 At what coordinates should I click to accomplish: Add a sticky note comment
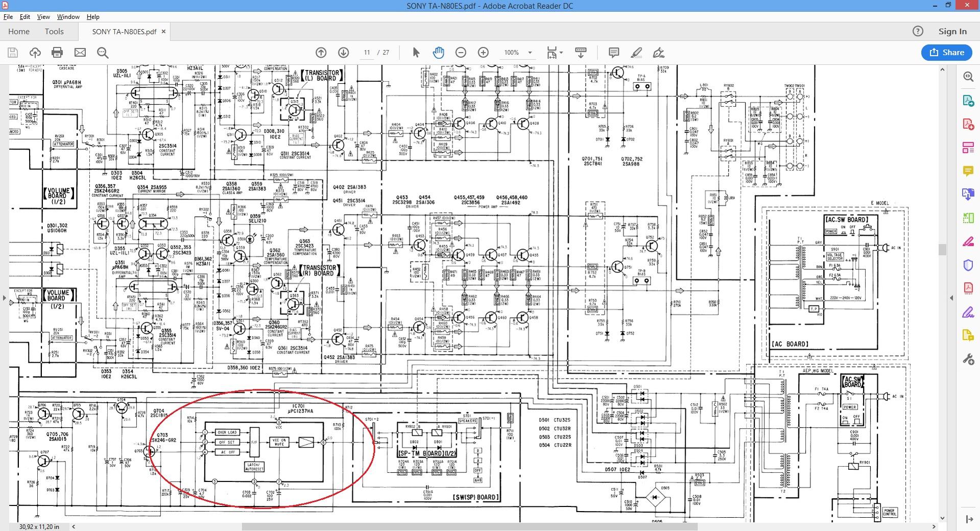(614, 53)
